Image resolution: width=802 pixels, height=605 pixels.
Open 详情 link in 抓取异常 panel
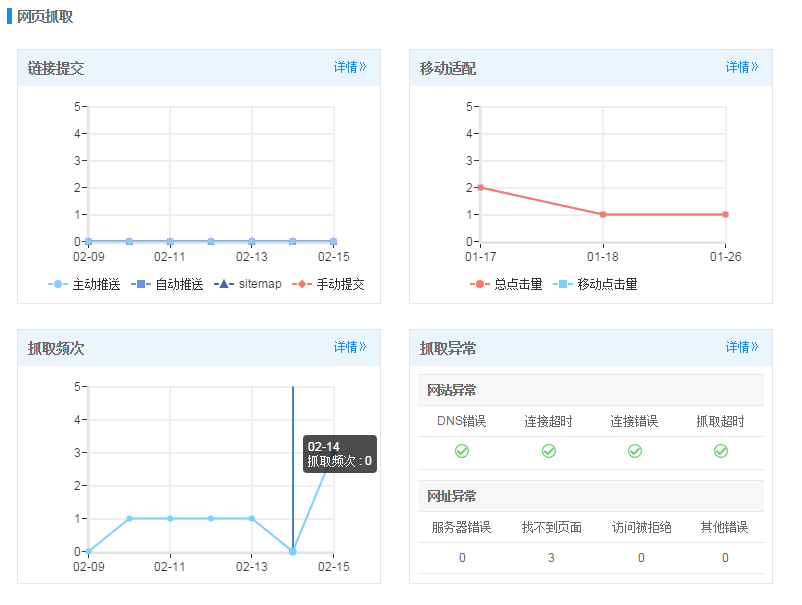pyautogui.click(x=742, y=348)
